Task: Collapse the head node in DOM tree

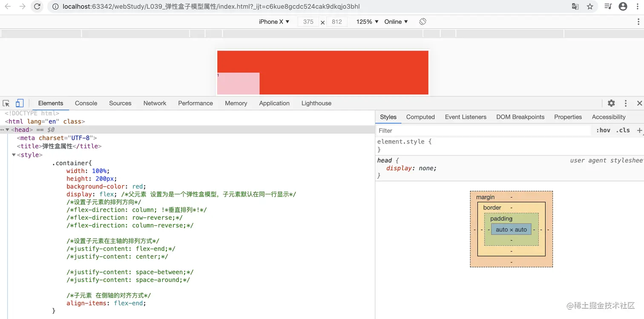Action: coord(8,129)
